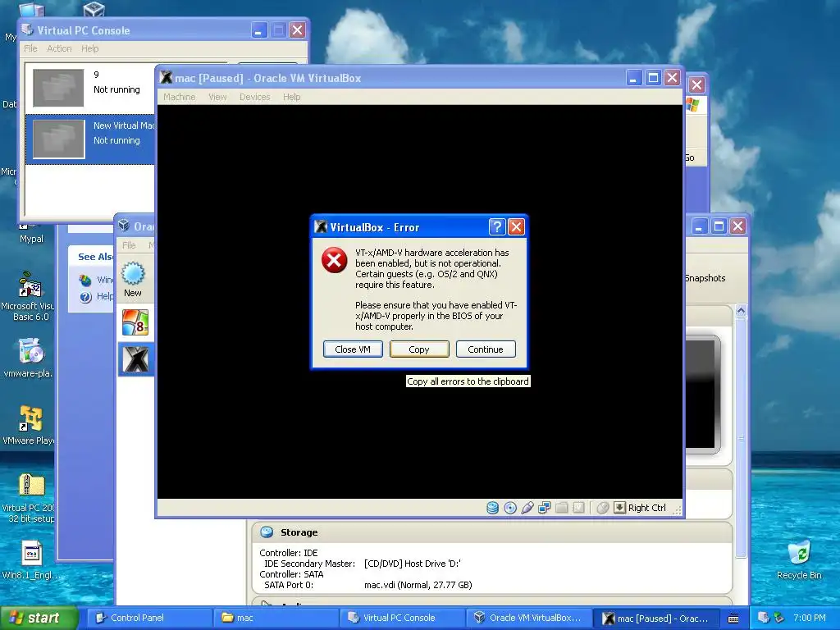Click Copy button in the error dialog
Screen dimensions: 840x630
(419, 349)
